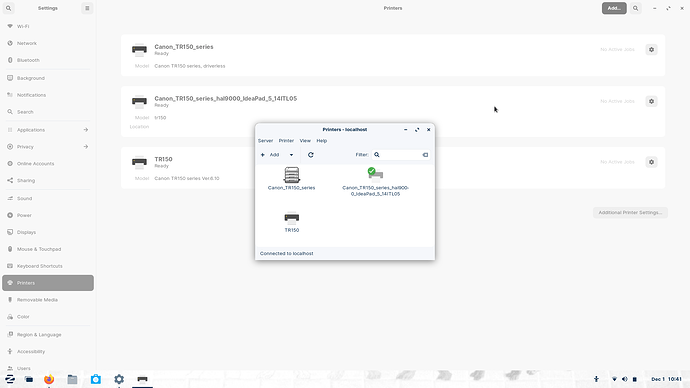Clear the Filter field with its clear icon
This screenshot has height=388, width=690.
click(x=425, y=155)
